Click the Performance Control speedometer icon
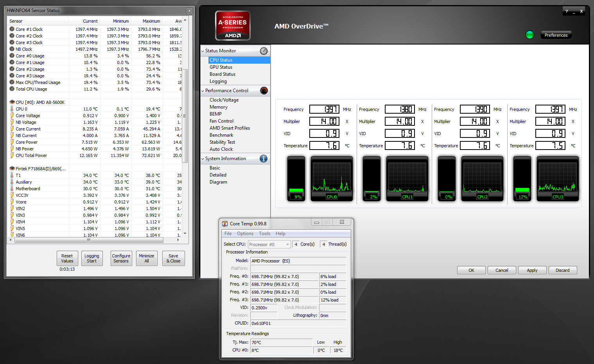594x364 pixels. [x=264, y=91]
